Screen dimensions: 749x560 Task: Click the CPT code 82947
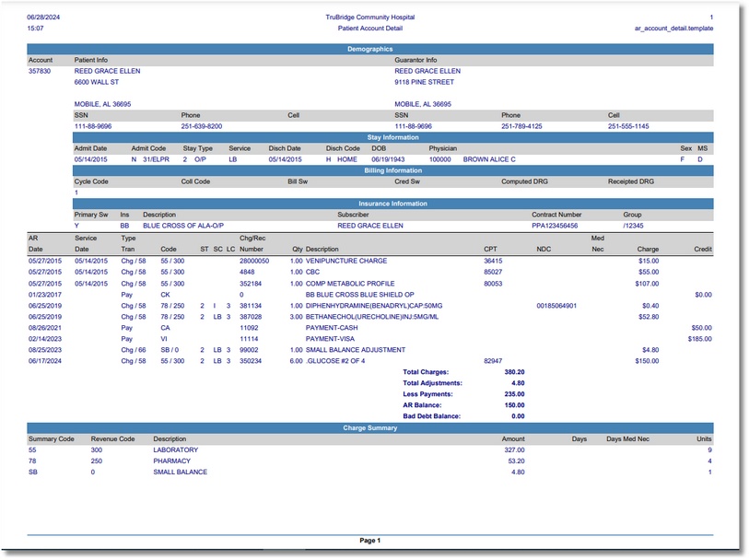pos(493,361)
